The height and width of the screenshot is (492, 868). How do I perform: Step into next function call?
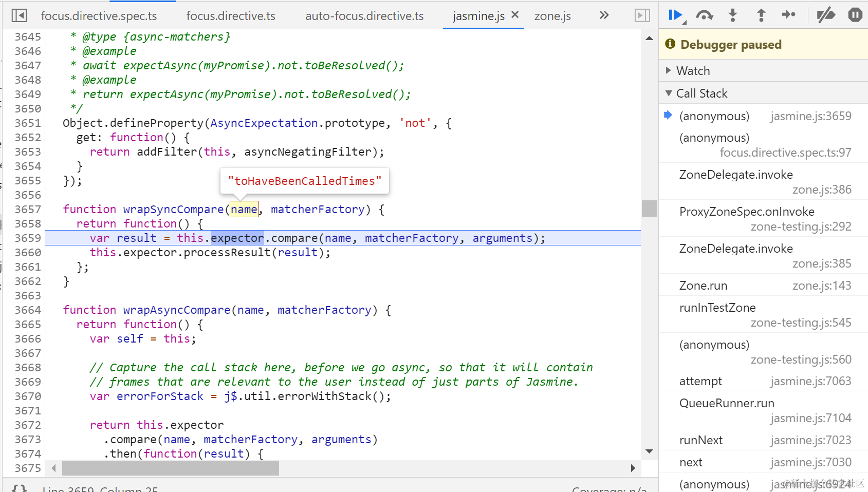733,15
